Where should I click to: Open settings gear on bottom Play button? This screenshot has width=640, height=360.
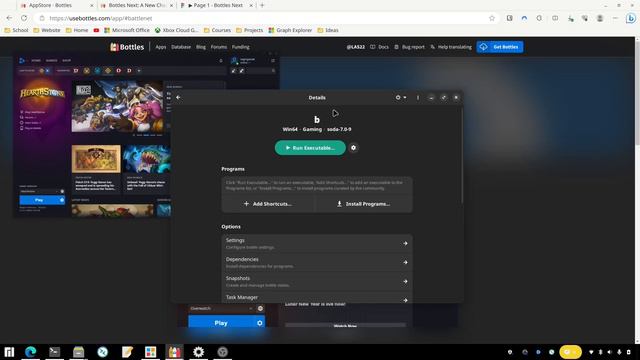(260, 323)
